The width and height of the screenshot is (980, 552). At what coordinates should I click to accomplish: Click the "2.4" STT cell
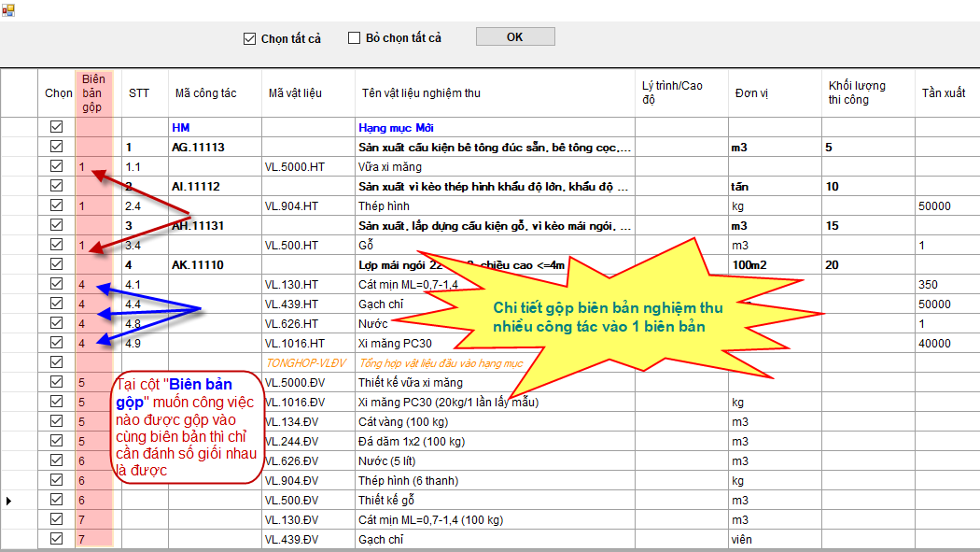(x=145, y=205)
